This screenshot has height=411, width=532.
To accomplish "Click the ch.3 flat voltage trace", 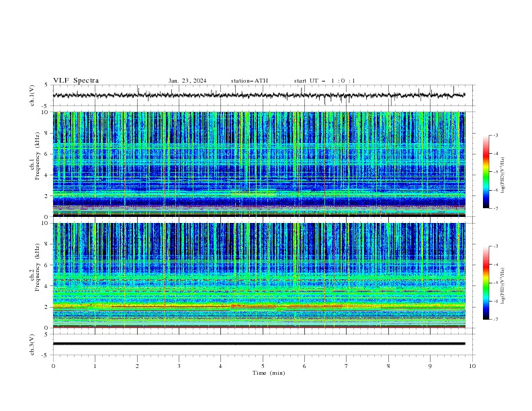I will [259, 344].
